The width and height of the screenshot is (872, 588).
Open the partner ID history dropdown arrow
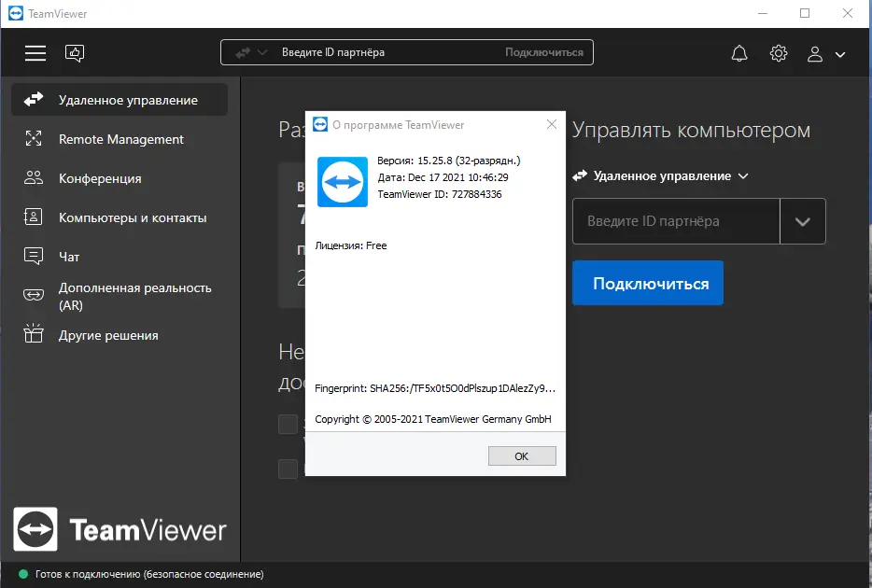pos(804,221)
